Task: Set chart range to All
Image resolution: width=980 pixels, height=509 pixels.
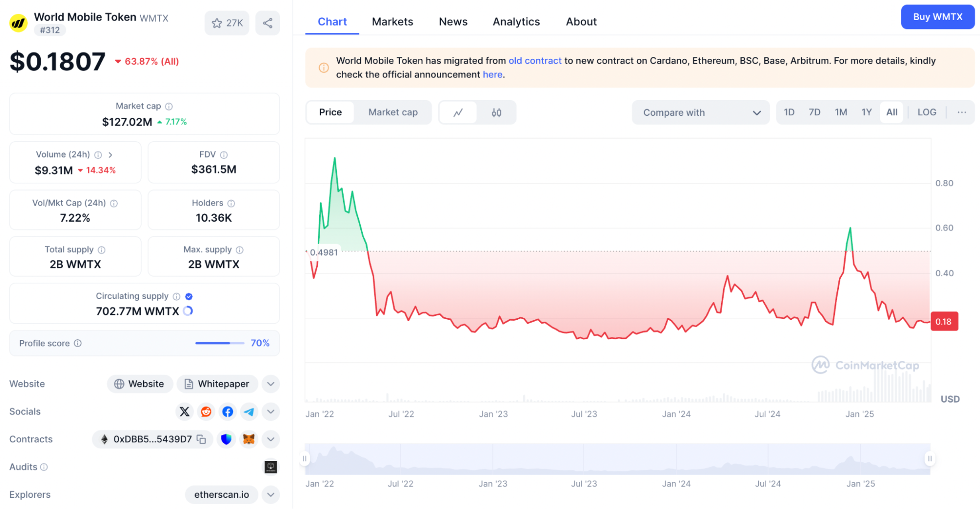Action: [x=892, y=112]
